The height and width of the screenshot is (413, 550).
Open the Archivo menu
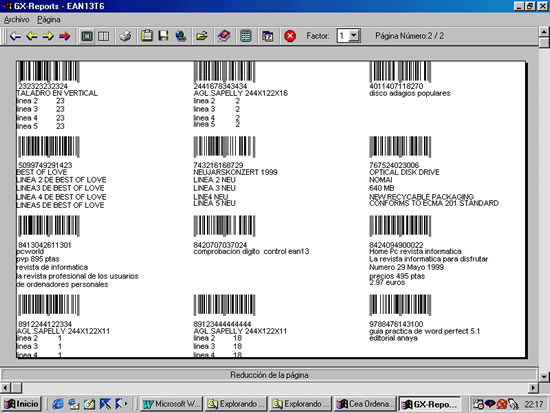click(16, 20)
